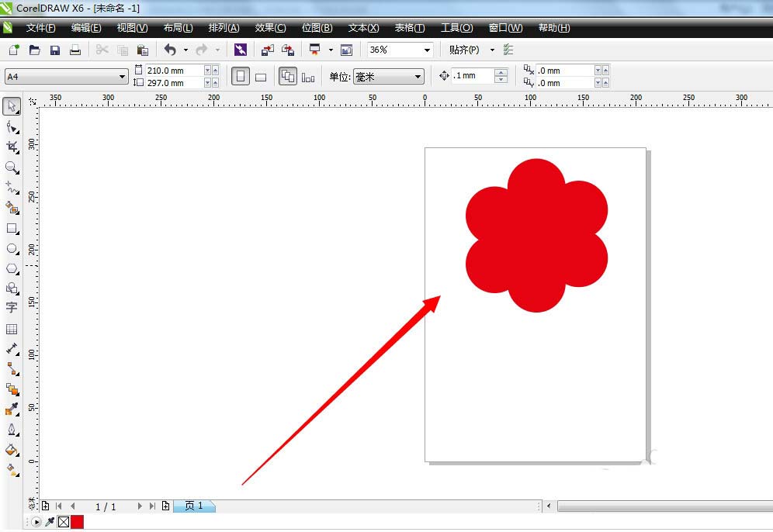773x532 pixels.
Task: Toggle apply layout to all pages
Action: pyautogui.click(x=288, y=77)
